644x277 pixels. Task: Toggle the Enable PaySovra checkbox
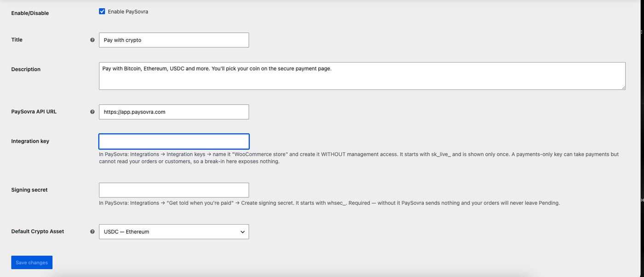click(102, 11)
